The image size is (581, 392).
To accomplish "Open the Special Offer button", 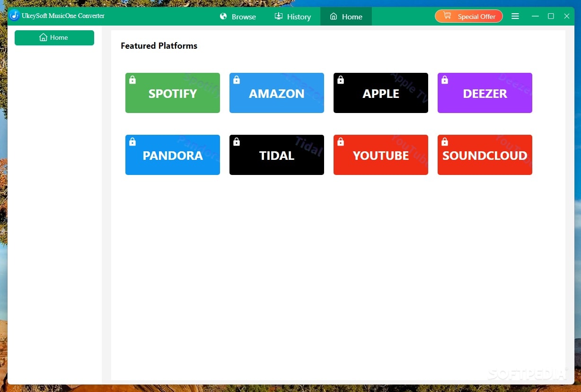I will tap(469, 16).
